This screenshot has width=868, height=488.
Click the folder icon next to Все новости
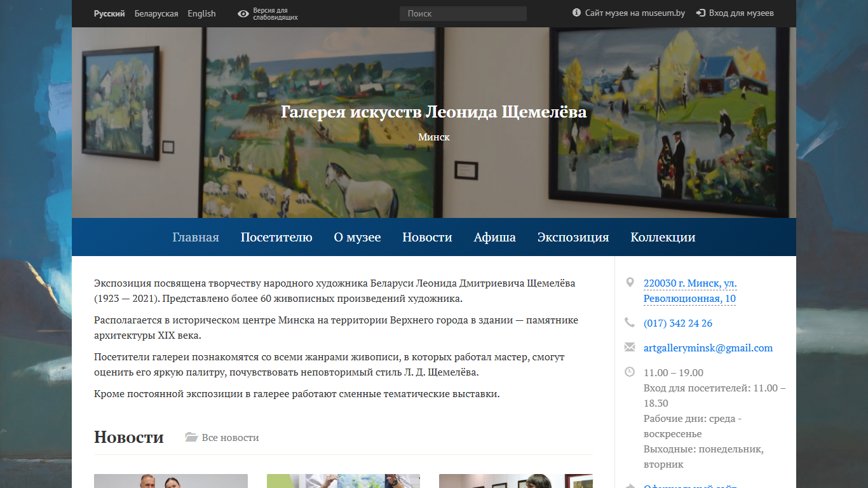click(191, 437)
